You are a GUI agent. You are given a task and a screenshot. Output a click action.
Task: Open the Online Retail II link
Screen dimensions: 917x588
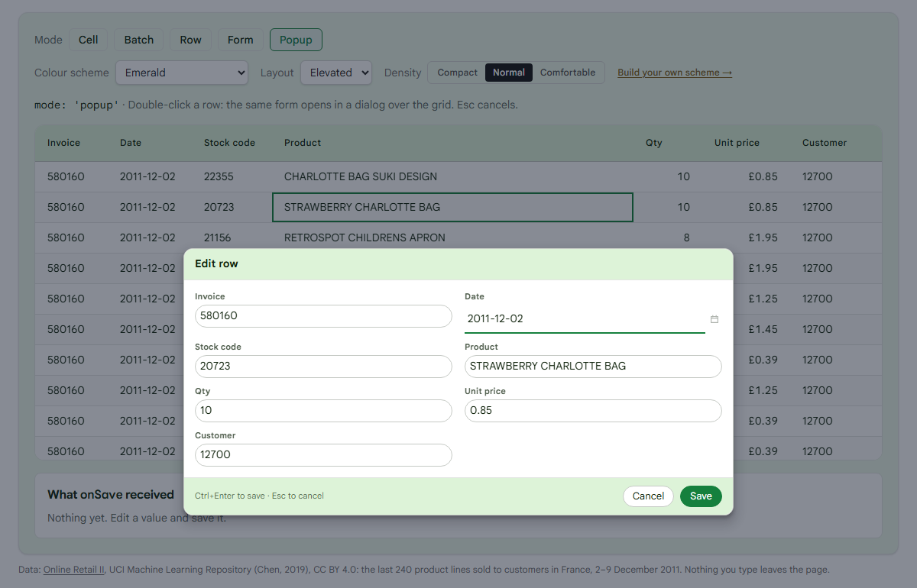tap(73, 570)
